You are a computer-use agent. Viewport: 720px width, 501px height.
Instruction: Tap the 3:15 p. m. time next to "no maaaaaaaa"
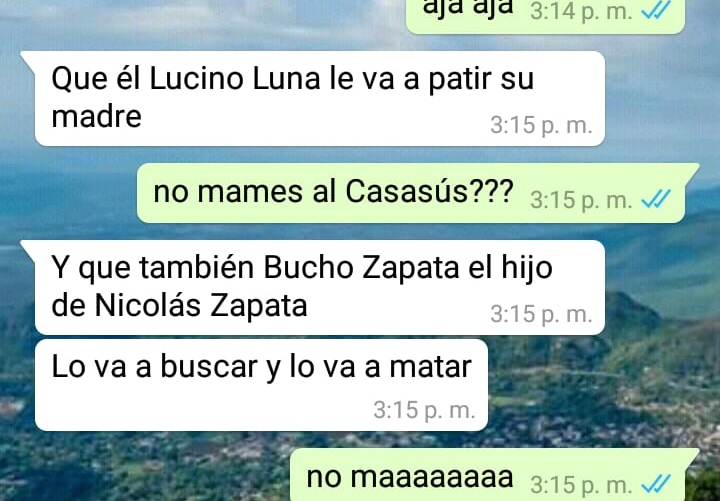[581, 484]
